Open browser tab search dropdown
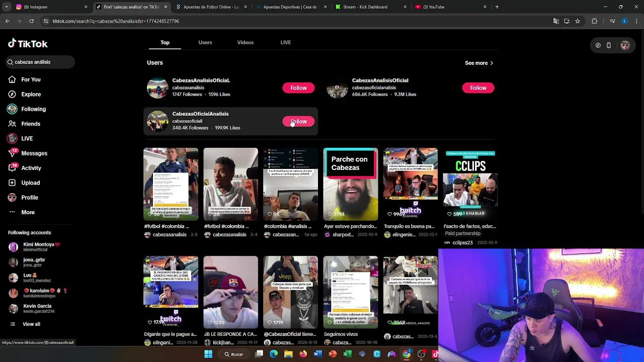Viewport: 644px width, 362px height. pyautogui.click(x=7, y=7)
